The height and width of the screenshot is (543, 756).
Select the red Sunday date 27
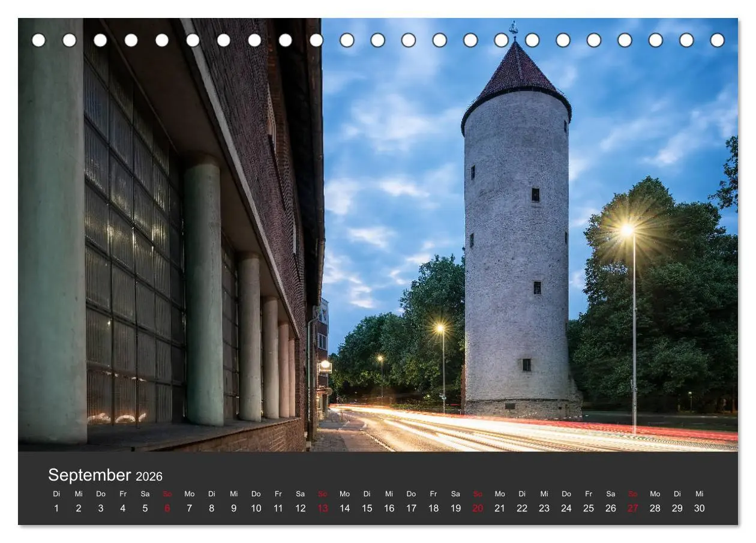pyautogui.click(x=633, y=508)
